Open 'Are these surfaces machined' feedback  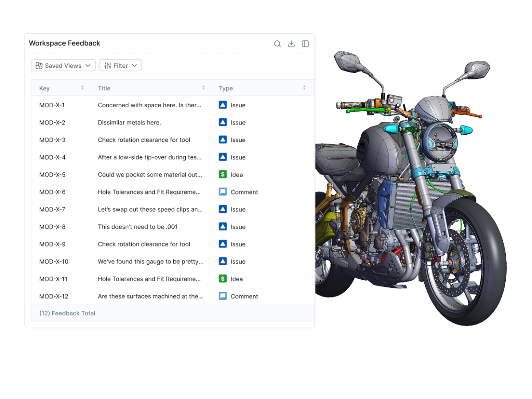coord(151,296)
